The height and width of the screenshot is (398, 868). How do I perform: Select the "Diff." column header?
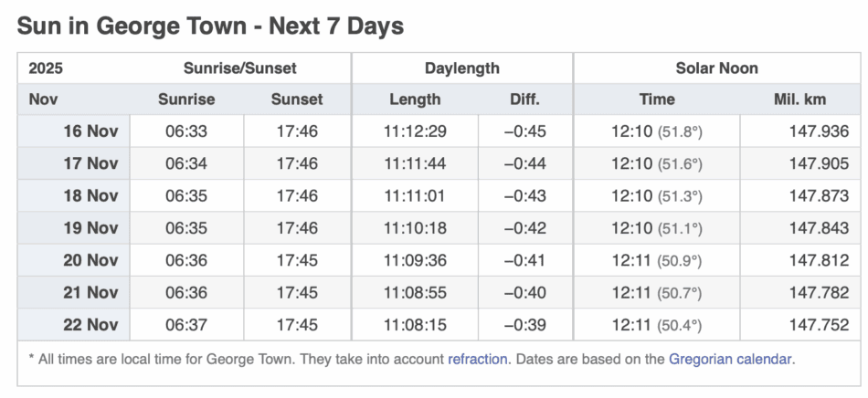tap(524, 99)
